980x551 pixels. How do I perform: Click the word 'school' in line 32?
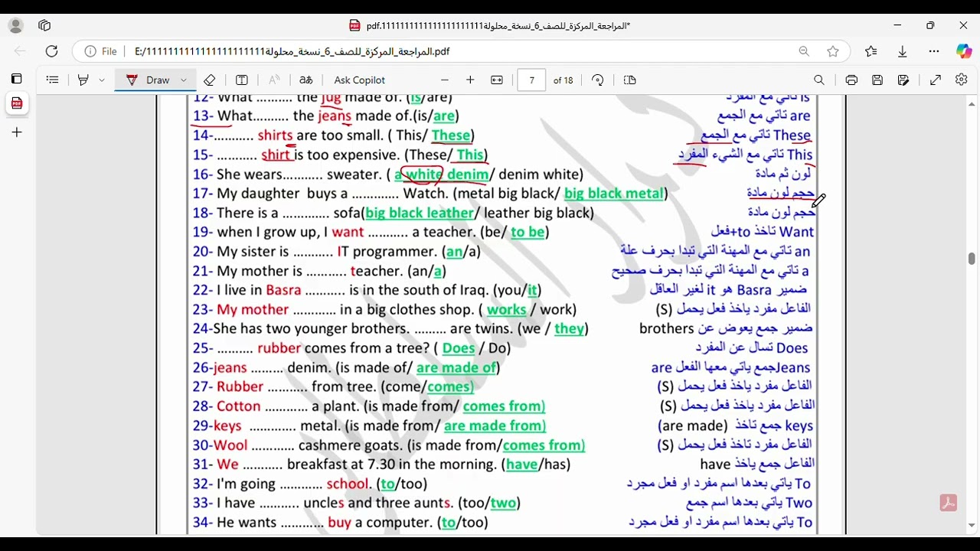(x=348, y=484)
